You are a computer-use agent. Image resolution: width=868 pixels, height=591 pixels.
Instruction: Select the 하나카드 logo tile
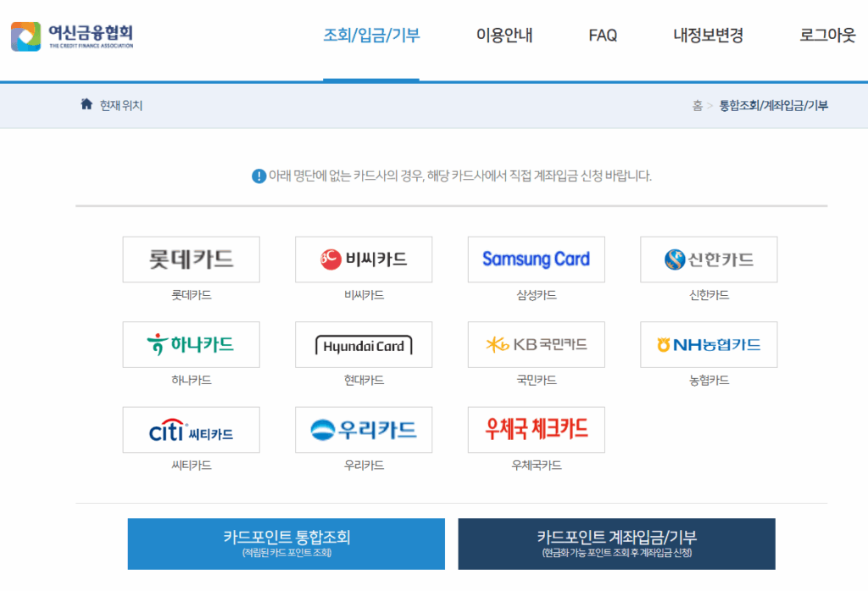[x=191, y=344]
